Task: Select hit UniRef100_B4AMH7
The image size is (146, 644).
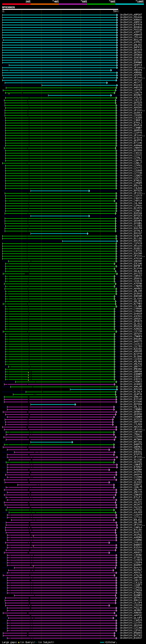Action: pos(131,565)
